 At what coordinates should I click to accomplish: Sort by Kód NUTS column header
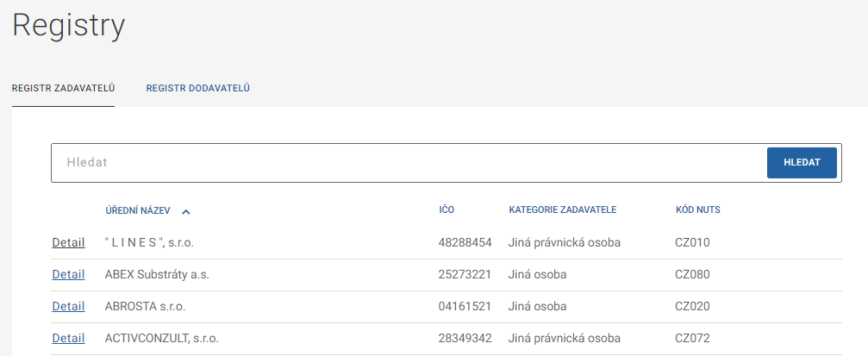(697, 210)
